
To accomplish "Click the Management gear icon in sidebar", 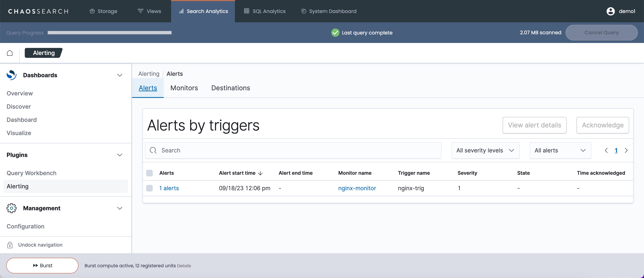I will 12,208.
